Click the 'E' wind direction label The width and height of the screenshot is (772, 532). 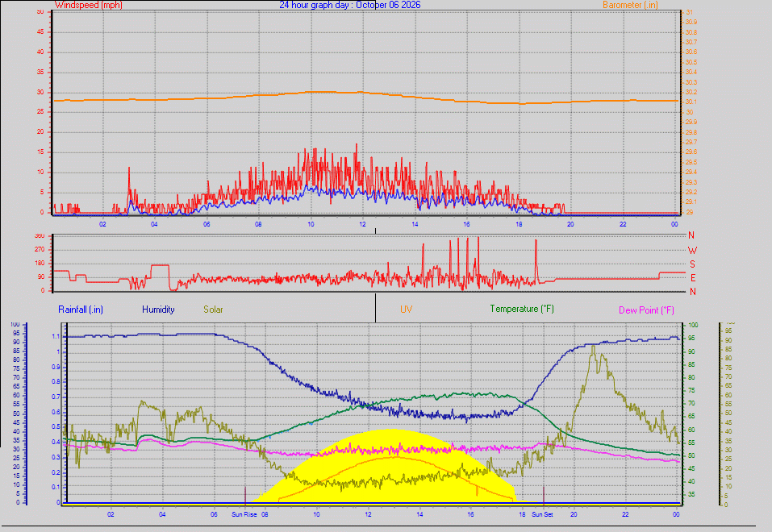tap(693, 278)
